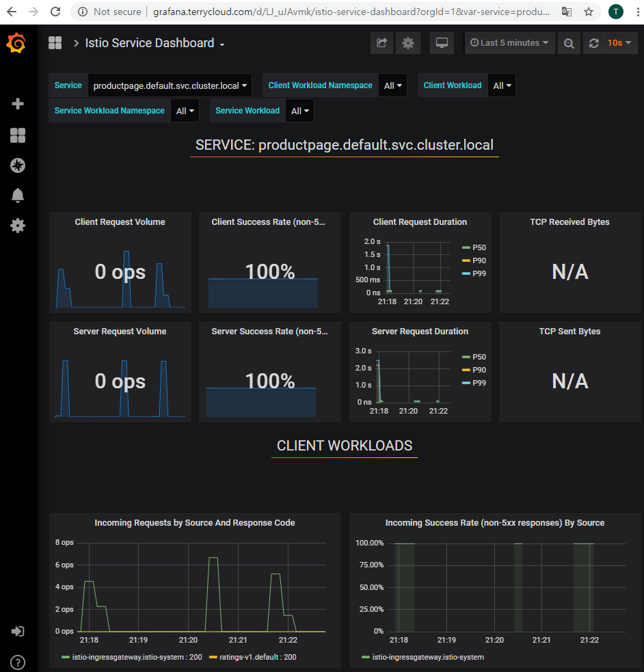Click the Service variable label
The width and height of the screenshot is (644, 672).
[68, 85]
